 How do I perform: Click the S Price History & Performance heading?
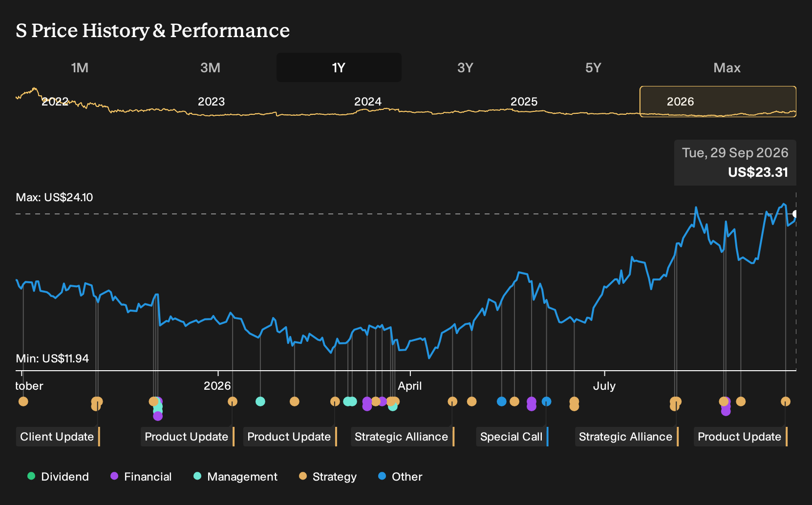(152, 30)
